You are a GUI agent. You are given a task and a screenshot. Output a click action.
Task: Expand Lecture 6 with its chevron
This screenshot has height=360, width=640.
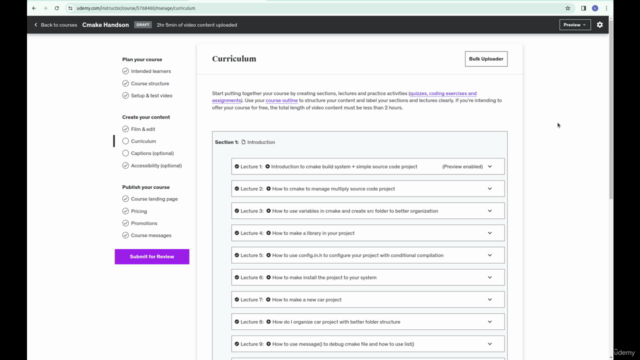coord(490,278)
